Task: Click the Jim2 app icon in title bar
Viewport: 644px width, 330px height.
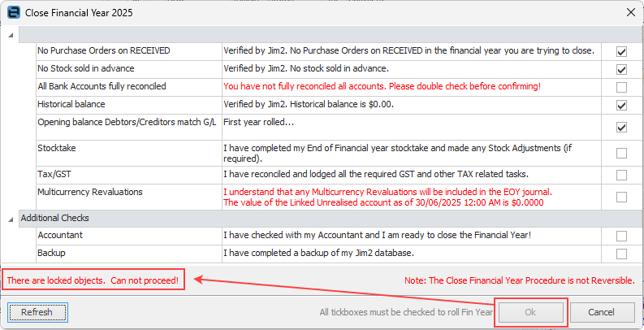Action: (14, 13)
